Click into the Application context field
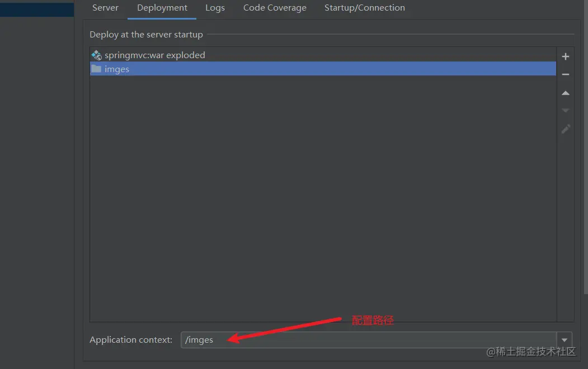 click(x=369, y=340)
